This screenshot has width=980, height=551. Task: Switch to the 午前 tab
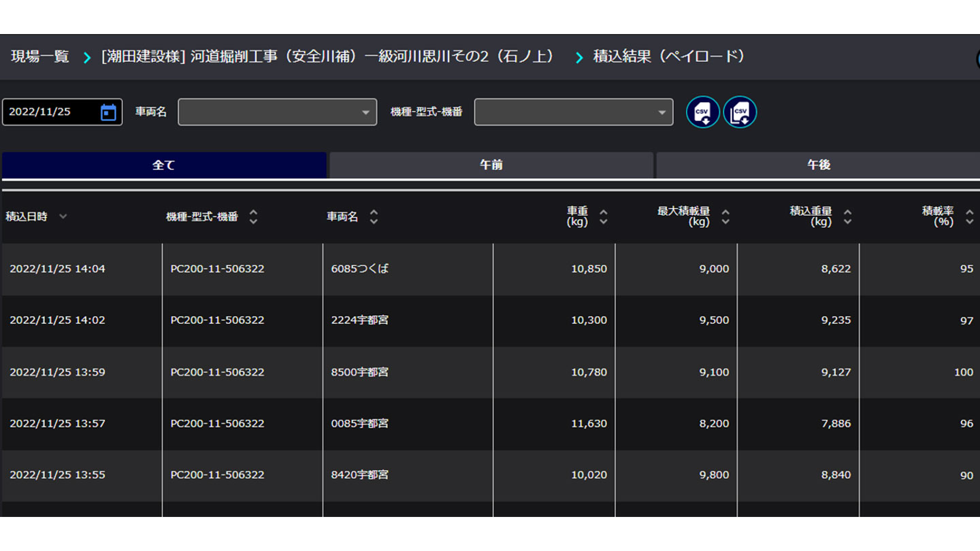click(x=491, y=165)
